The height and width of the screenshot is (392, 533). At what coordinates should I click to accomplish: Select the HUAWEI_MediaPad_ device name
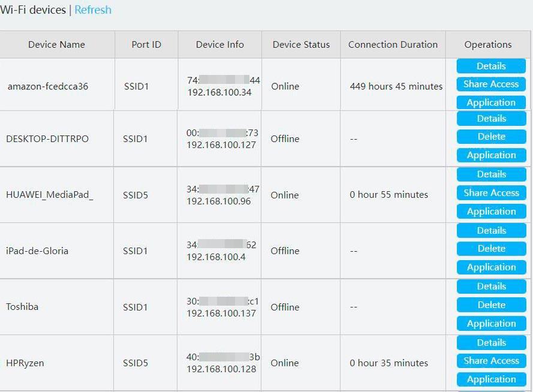click(x=50, y=195)
